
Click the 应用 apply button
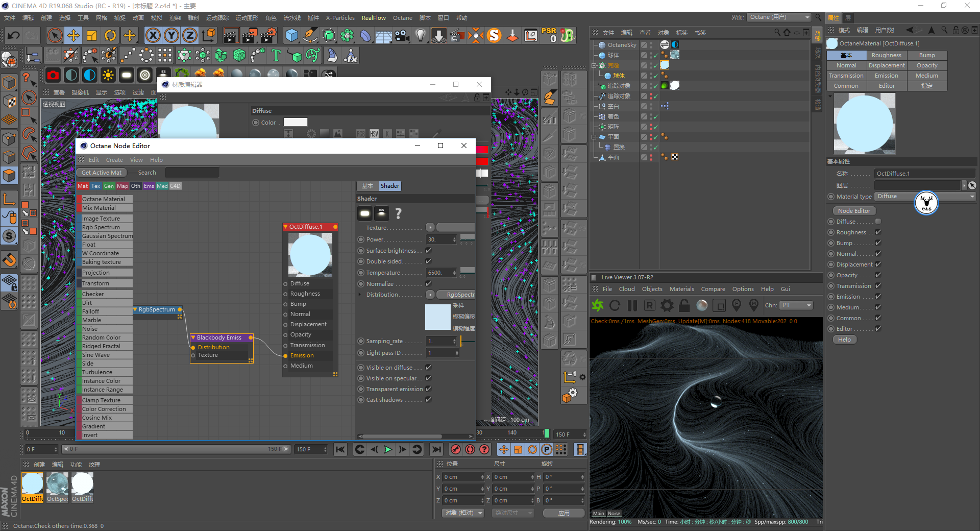point(563,513)
